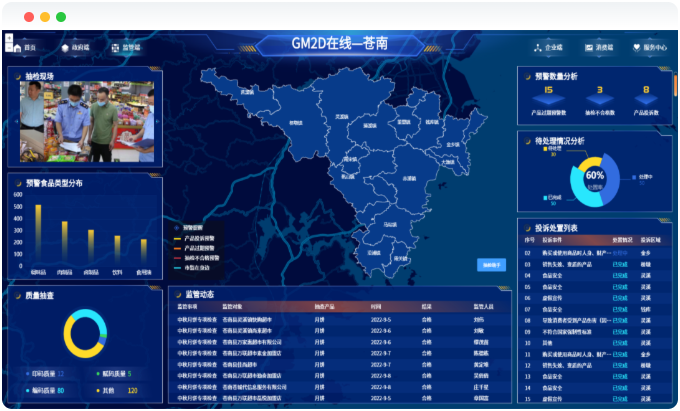
Task: Click the 监管端 icon in top navigation
Action: pyautogui.click(x=114, y=47)
